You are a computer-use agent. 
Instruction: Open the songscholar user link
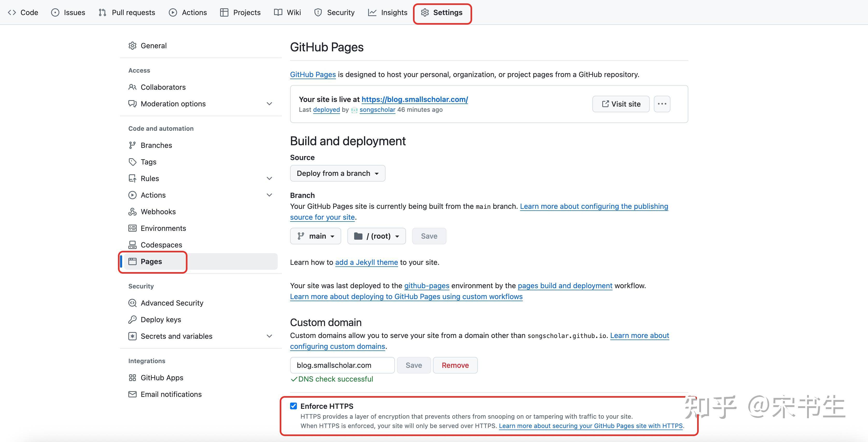point(377,109)
